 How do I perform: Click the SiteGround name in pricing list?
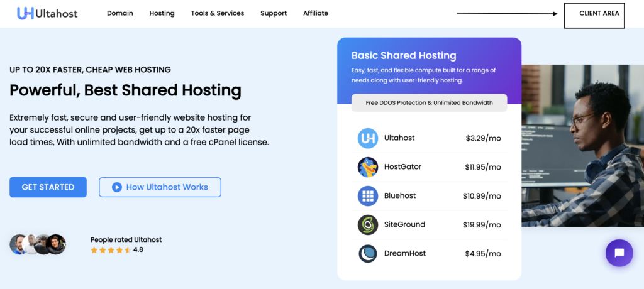[404, 224]
